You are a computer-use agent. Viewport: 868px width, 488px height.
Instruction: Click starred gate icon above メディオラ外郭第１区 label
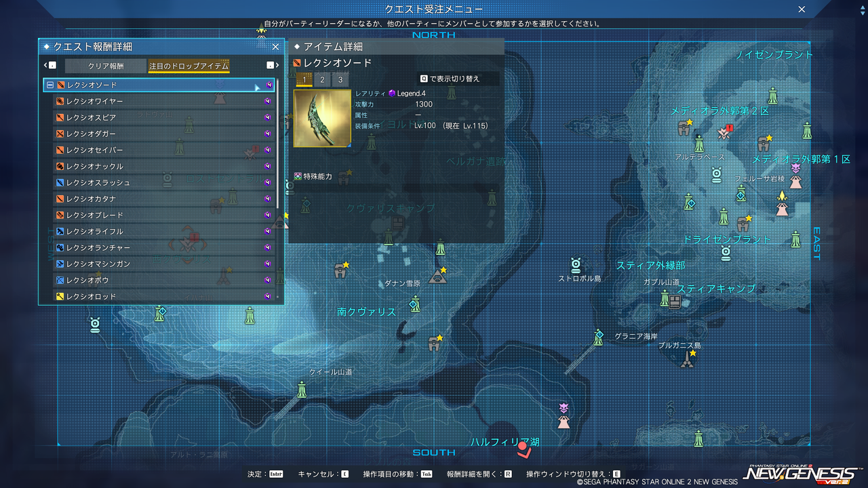[x=764, y=143]
